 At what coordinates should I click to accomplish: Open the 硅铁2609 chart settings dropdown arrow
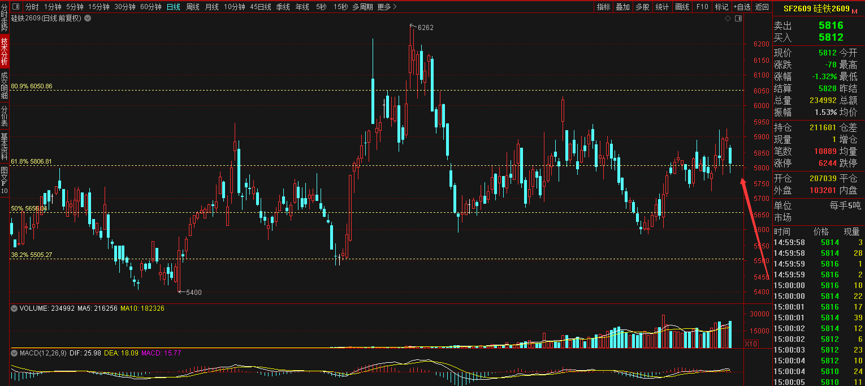pyautogui.click(x=89, y=18)
